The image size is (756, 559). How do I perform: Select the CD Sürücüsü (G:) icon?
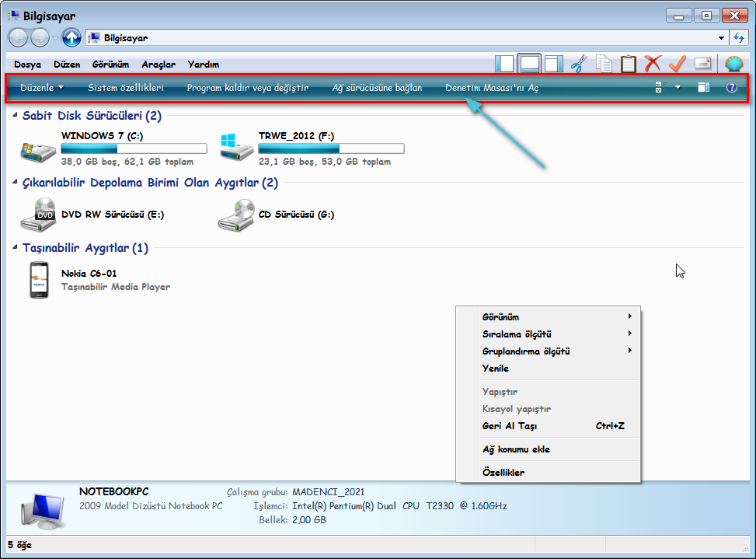pos(235,215)
